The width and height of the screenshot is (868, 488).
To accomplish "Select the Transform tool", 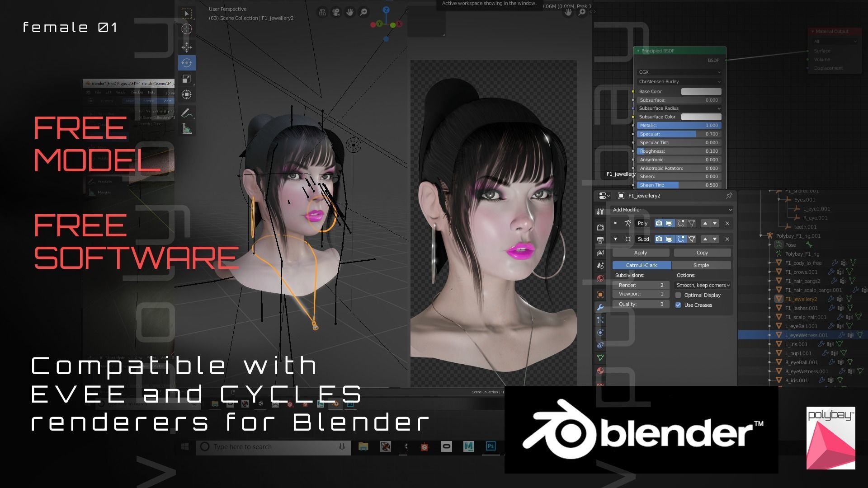I will tap(186, 94).
